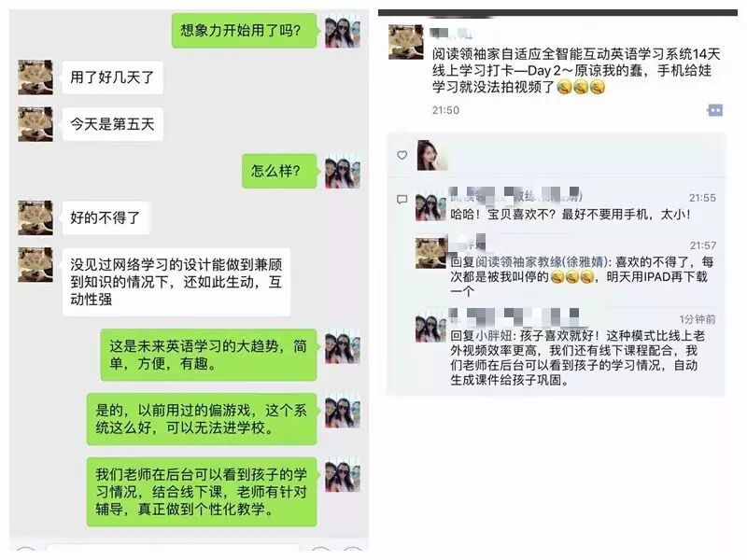The image size is (747, 560).
Task: Tap the heart like icon
Action: pos(402,155)
